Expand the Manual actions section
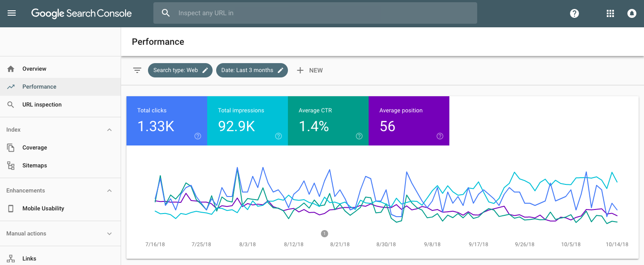 (109, 234)
